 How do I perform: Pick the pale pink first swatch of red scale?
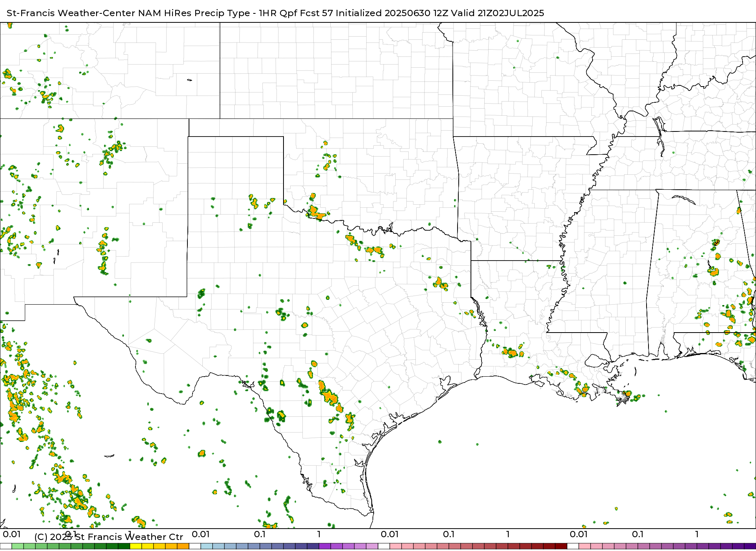pos(396,546)
